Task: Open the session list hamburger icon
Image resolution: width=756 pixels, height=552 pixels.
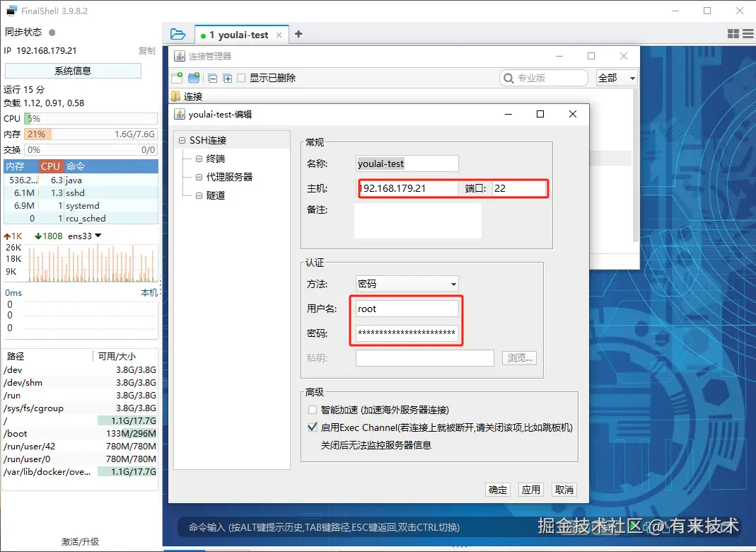Action: [748, 33]
